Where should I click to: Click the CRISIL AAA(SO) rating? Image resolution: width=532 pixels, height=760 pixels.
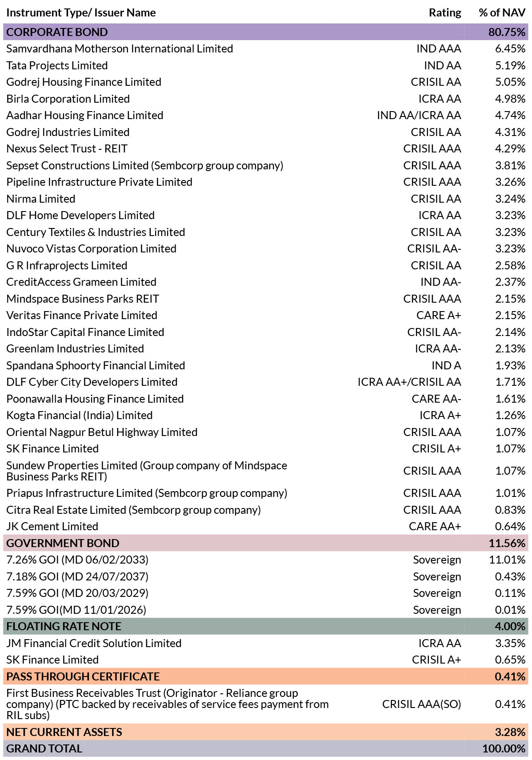tap(421, 704)
